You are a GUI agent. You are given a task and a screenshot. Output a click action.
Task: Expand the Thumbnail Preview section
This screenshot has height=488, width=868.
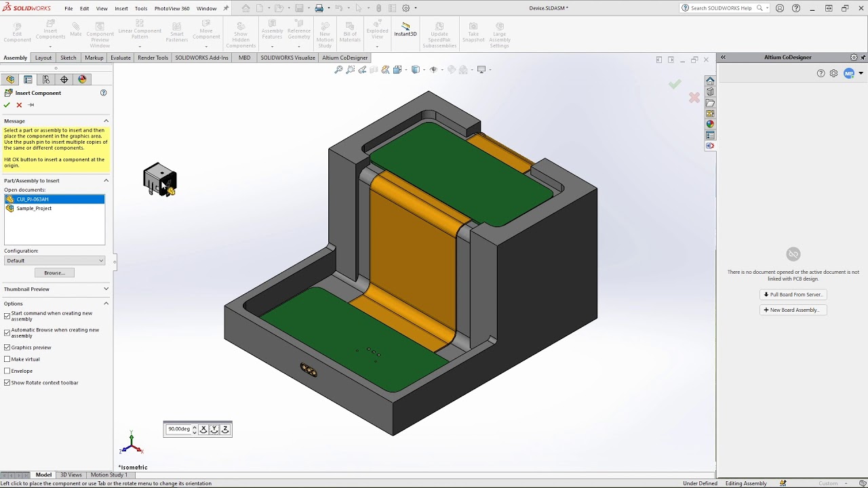(x=106, y=289)
